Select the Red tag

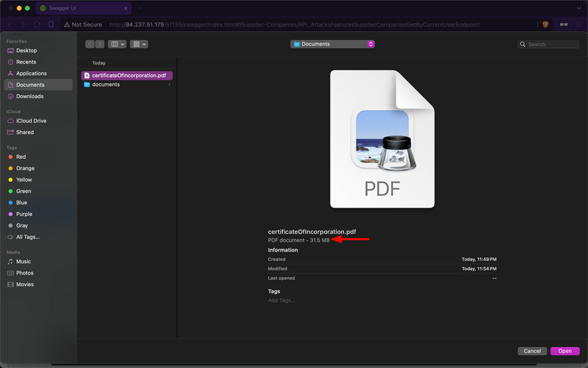click(21, 157)
